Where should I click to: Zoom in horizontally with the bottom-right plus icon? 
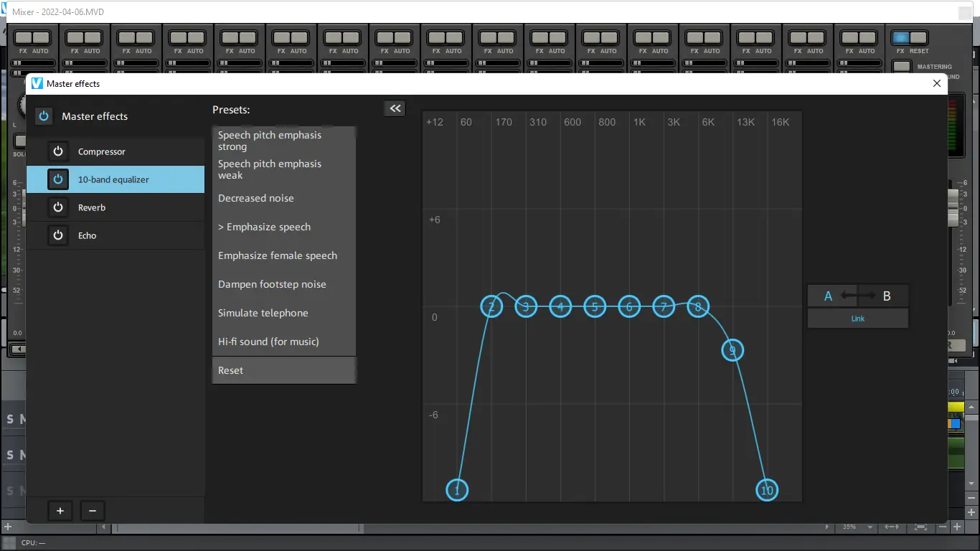click(x=957, y=527)
